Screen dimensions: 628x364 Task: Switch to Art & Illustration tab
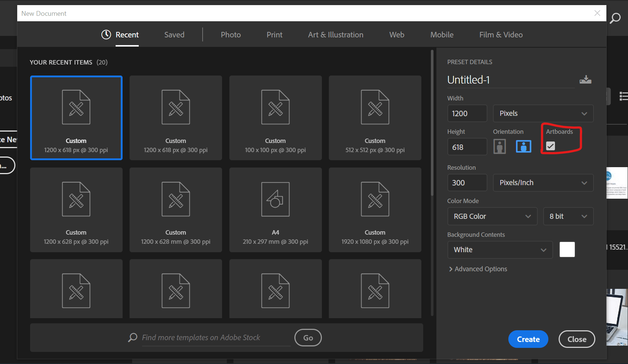(x=336, y=35)
